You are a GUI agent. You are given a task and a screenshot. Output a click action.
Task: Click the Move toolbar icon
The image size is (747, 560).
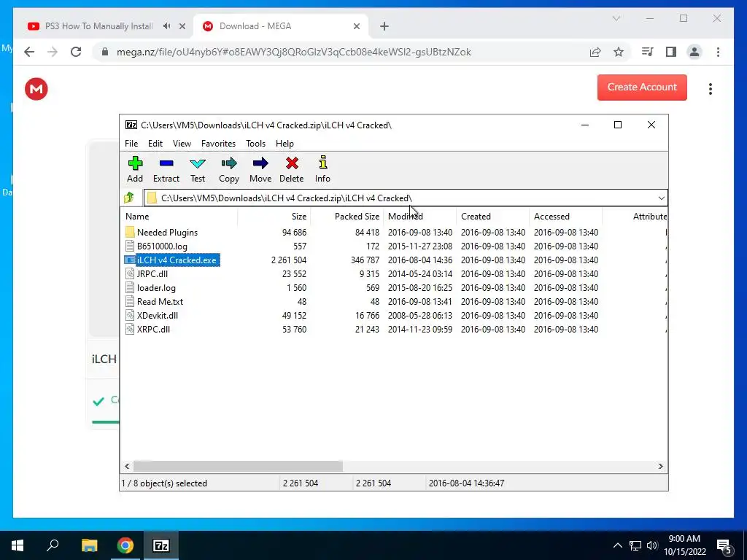pos(260,169)
